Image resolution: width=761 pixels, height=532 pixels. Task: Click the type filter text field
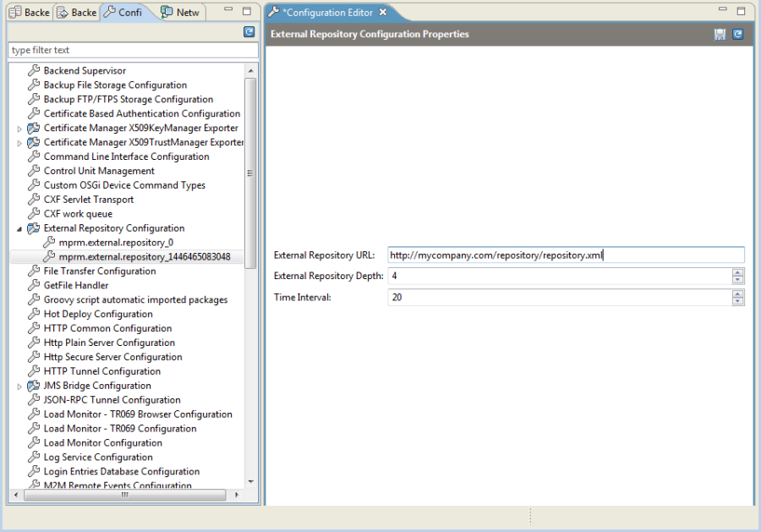133,50
